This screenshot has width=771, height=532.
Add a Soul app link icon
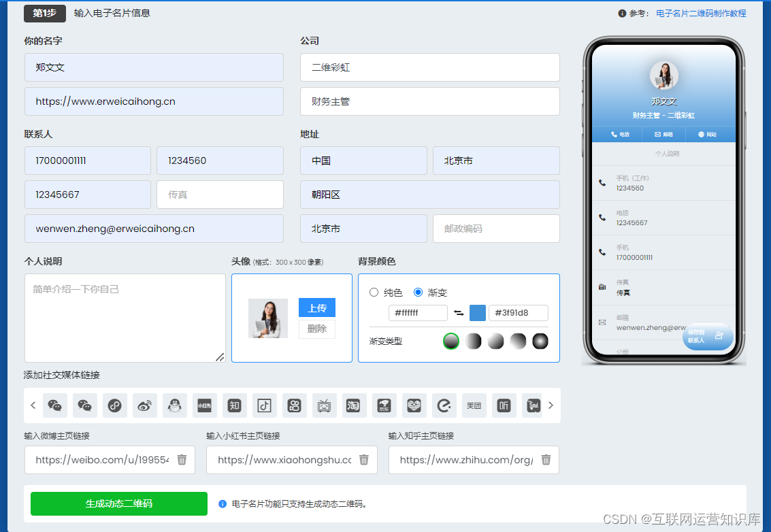coord(533,405)
